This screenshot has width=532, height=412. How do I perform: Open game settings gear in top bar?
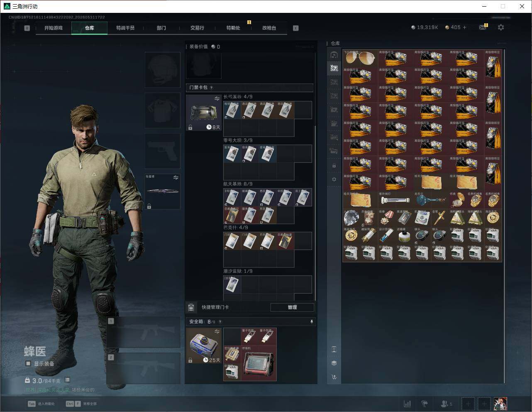pyautogui.click(x=501, y=27)
